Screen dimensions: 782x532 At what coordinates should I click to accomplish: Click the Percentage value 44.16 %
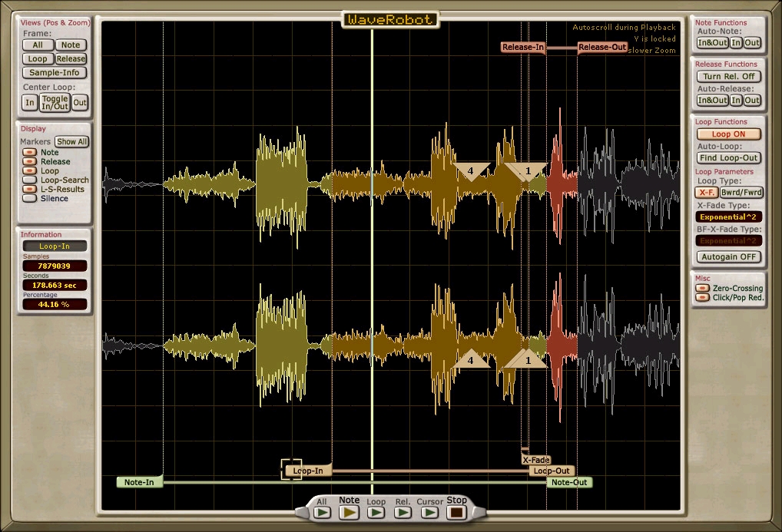55,304
